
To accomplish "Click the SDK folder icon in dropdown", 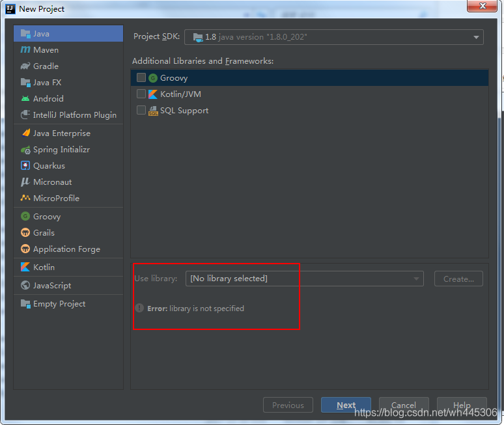I will (198, 37).
